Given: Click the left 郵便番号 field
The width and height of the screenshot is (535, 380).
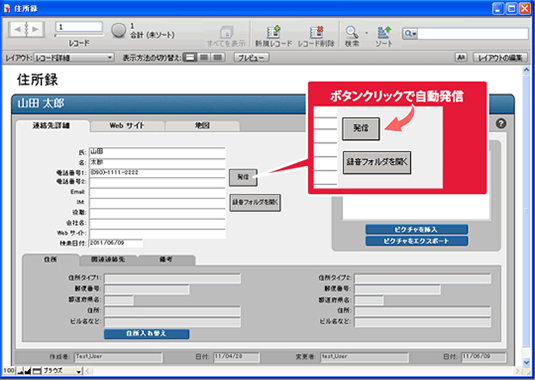Looking at the screenshot, I should coord(147,290).
